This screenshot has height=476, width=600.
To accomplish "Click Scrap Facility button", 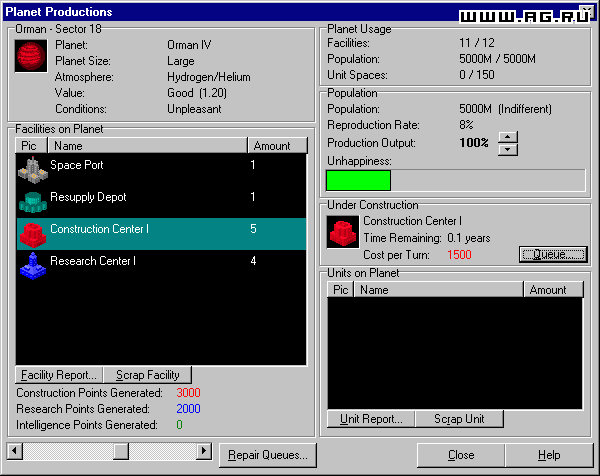I will tap(148, 375).
